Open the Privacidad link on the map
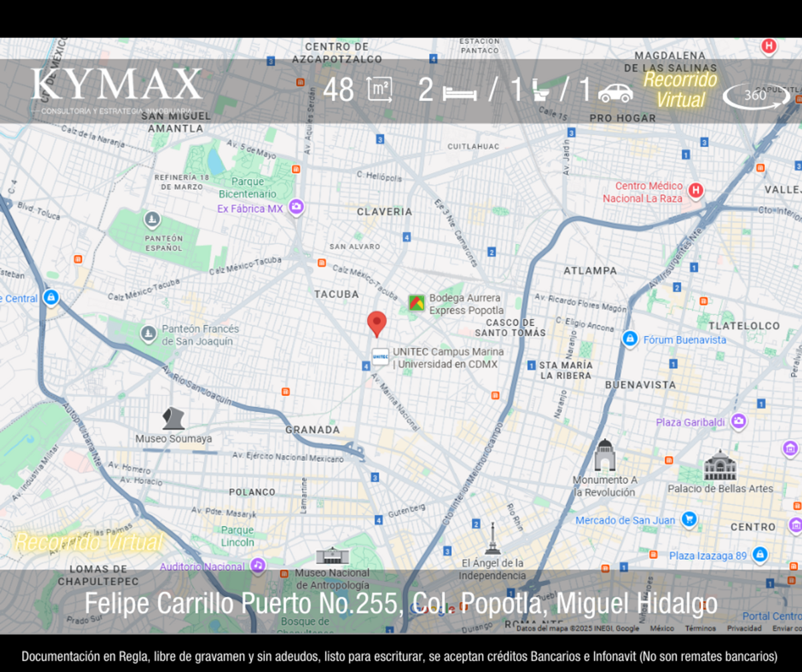 pos(745,629)
